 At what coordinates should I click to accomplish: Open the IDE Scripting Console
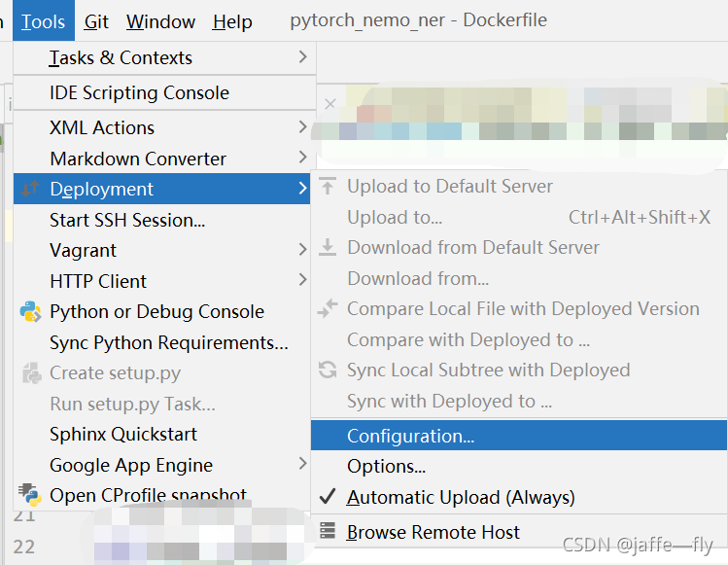tap(139, 93)
